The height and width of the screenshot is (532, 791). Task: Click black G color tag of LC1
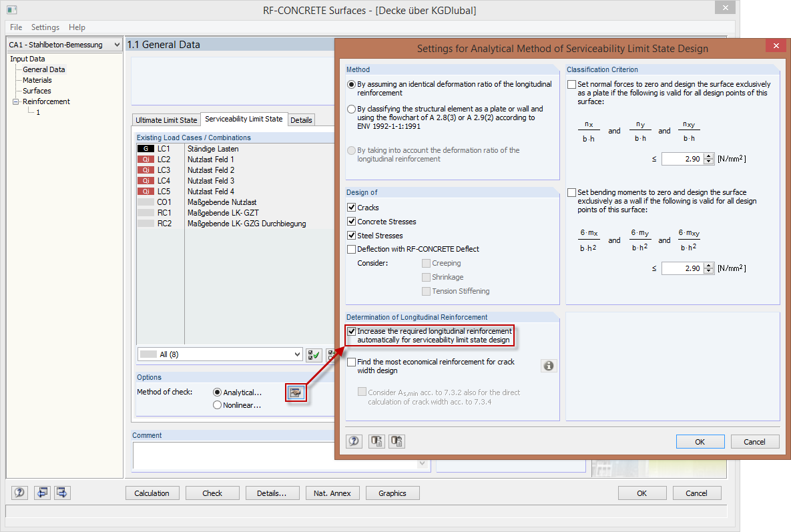click(146, 149)
